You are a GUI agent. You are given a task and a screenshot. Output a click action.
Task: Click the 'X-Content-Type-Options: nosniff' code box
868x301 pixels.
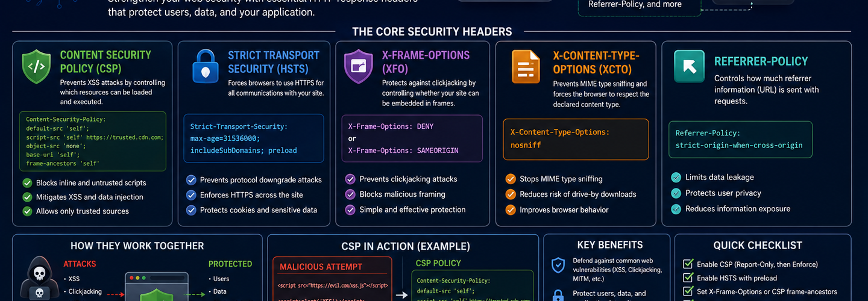click(576, 139)
